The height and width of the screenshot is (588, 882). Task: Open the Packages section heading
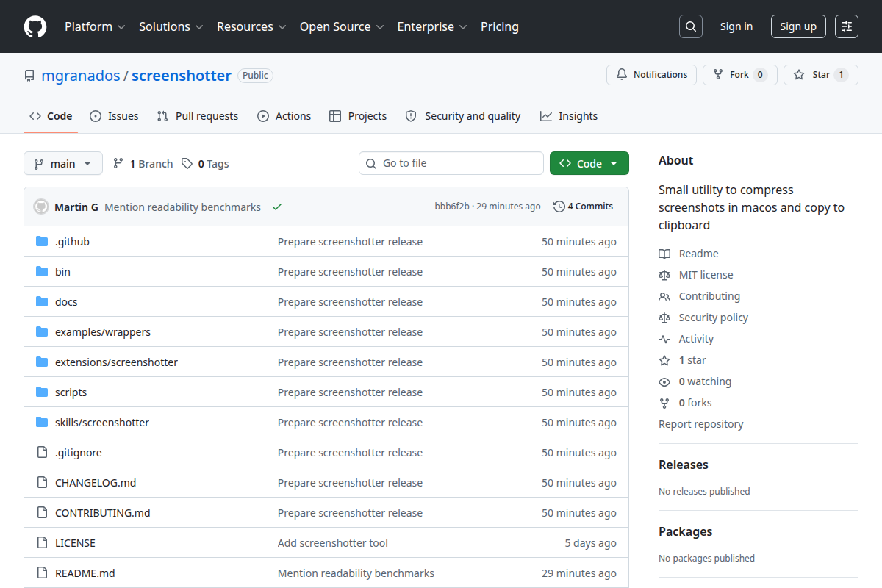(685, 531)
